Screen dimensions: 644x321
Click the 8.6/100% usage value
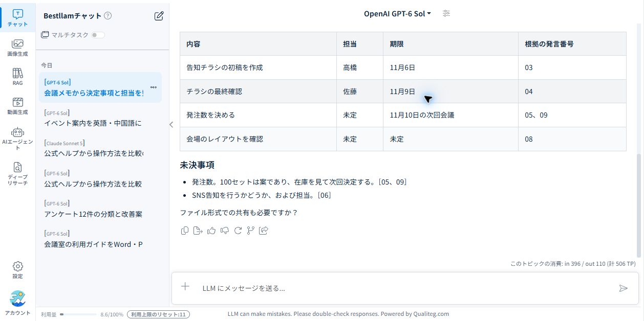pos(112,314)
